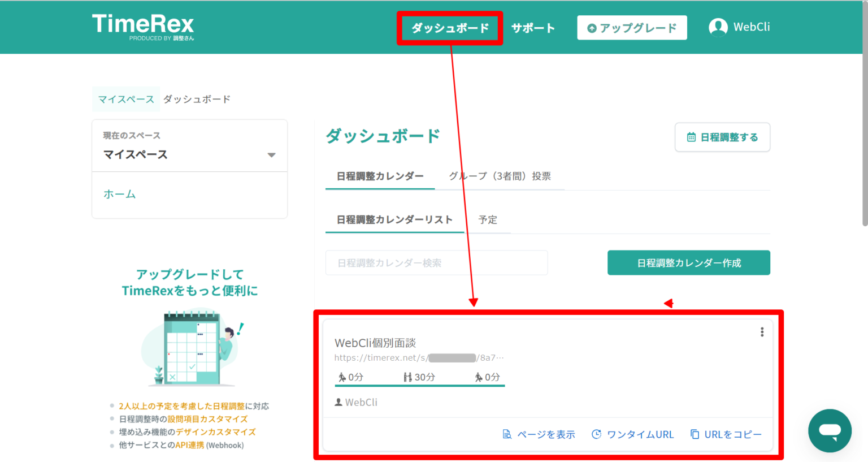Switch to the 予定 tab
This screenshot has height=462, width=868.
click(487, 220)
